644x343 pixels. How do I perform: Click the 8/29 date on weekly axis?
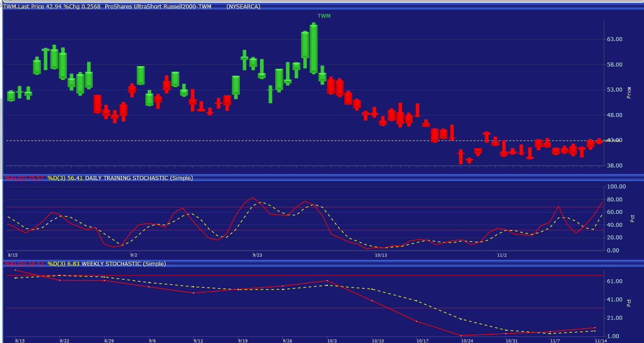109,340
